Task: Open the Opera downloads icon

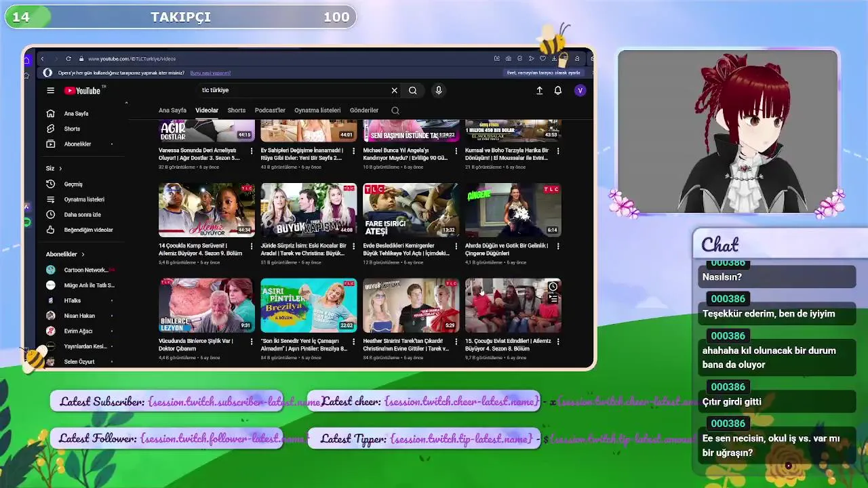Action: tap(554, 59)
